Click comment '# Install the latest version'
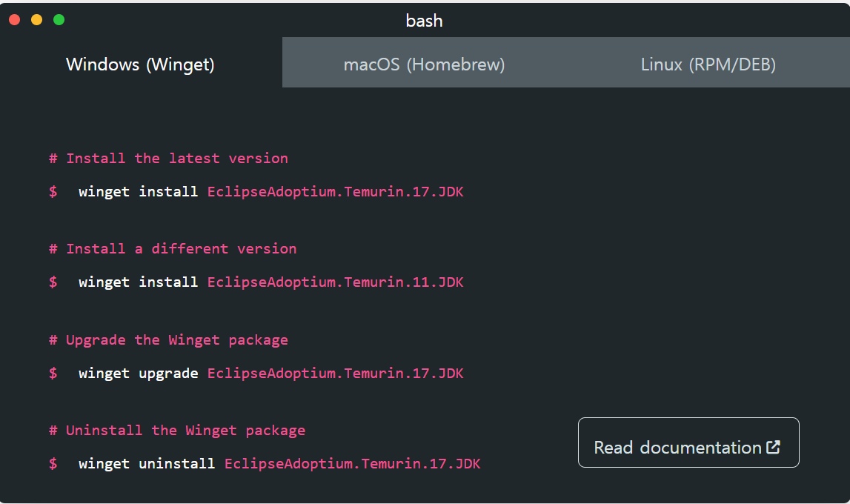Screen dimensions: 850x504 coord(168,159)
